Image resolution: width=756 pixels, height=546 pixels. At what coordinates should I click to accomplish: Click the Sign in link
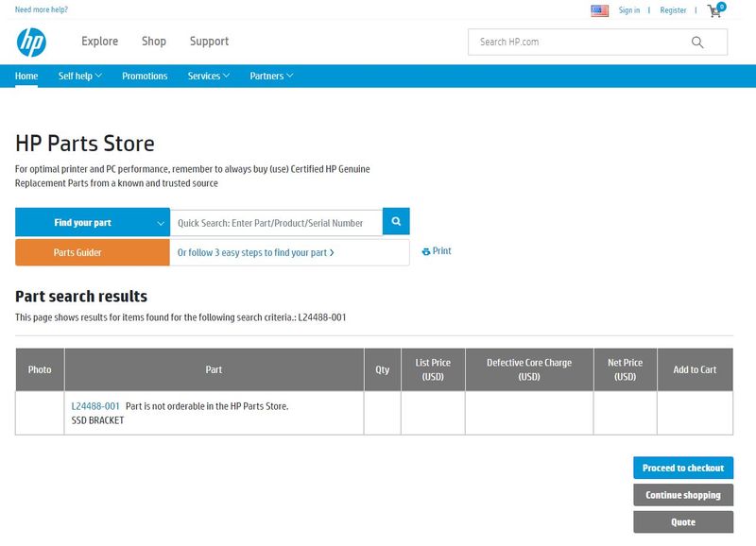[x=628, y=10]
